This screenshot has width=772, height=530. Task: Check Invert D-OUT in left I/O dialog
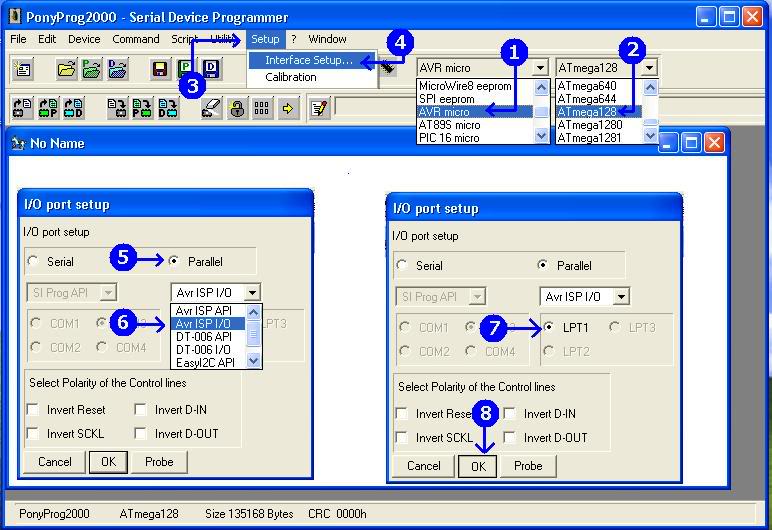point(140,433)
